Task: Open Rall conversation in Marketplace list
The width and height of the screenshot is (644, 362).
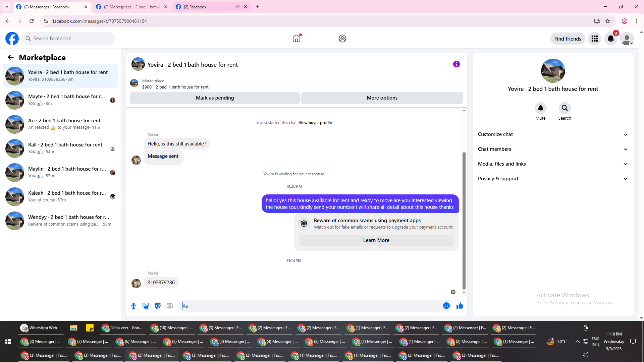Action: pos(60,148)
